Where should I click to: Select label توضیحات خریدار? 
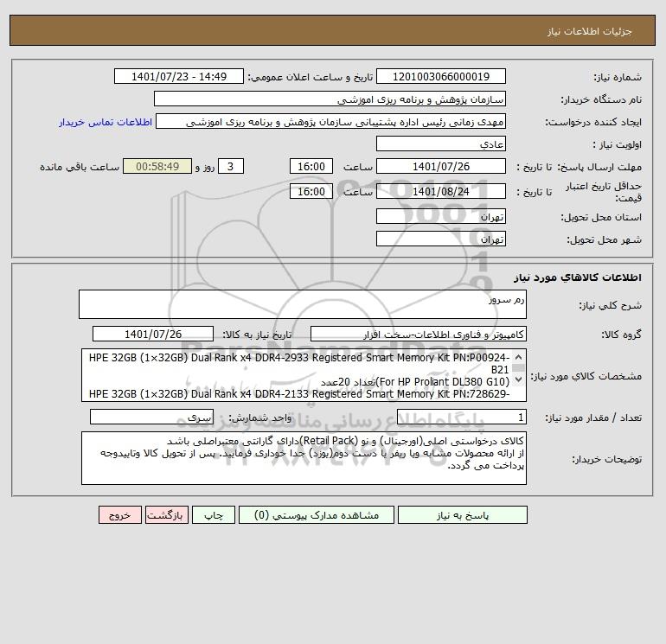click(x=606, y=459)
